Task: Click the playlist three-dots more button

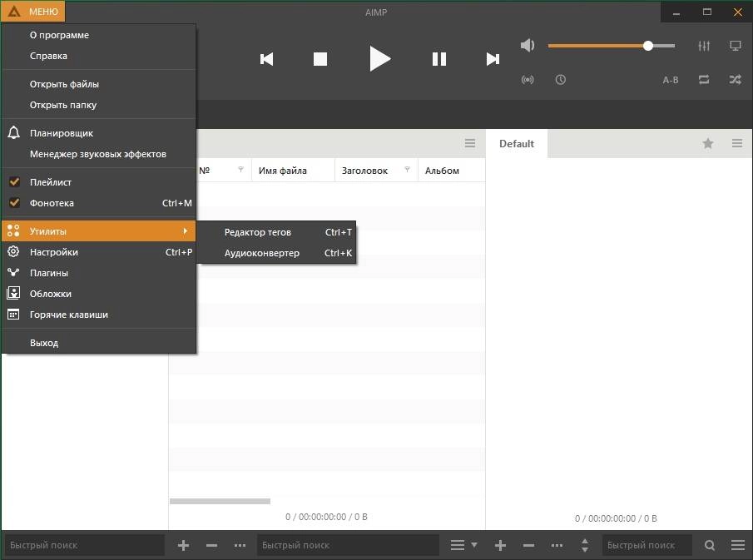Action: [x=557, y=545]
